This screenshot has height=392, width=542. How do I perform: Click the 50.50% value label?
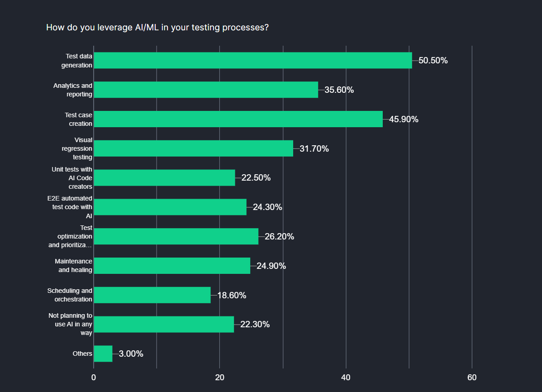[x=433, y=60]
